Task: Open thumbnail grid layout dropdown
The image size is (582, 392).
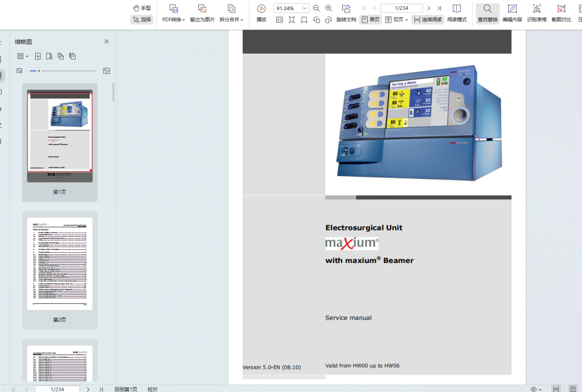Action: (x=23, y=56)
